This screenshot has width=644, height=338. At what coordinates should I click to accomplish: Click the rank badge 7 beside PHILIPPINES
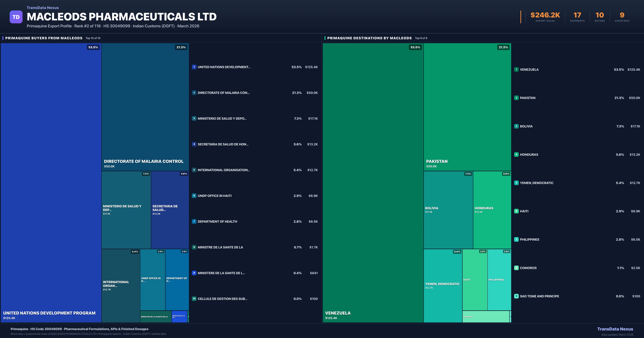tap(517, 239)
